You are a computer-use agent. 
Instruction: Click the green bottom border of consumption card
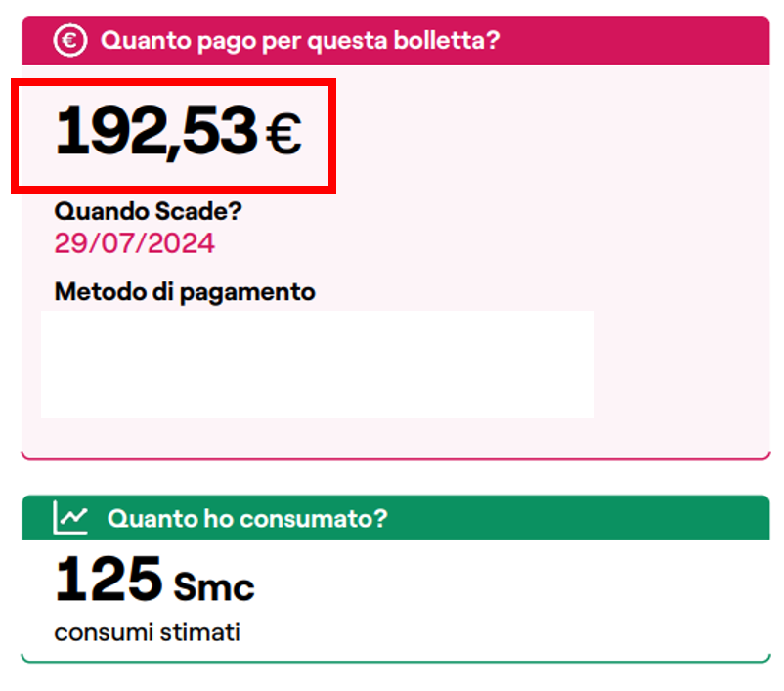396,662
